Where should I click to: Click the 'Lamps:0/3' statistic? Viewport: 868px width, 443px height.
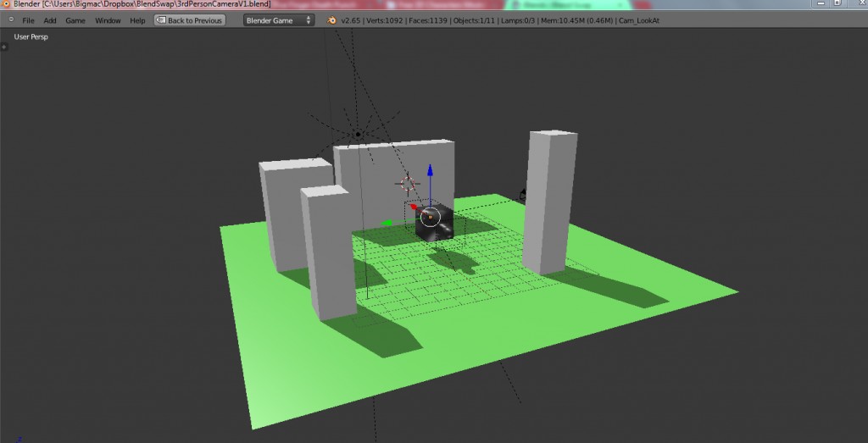coord(520,20)
